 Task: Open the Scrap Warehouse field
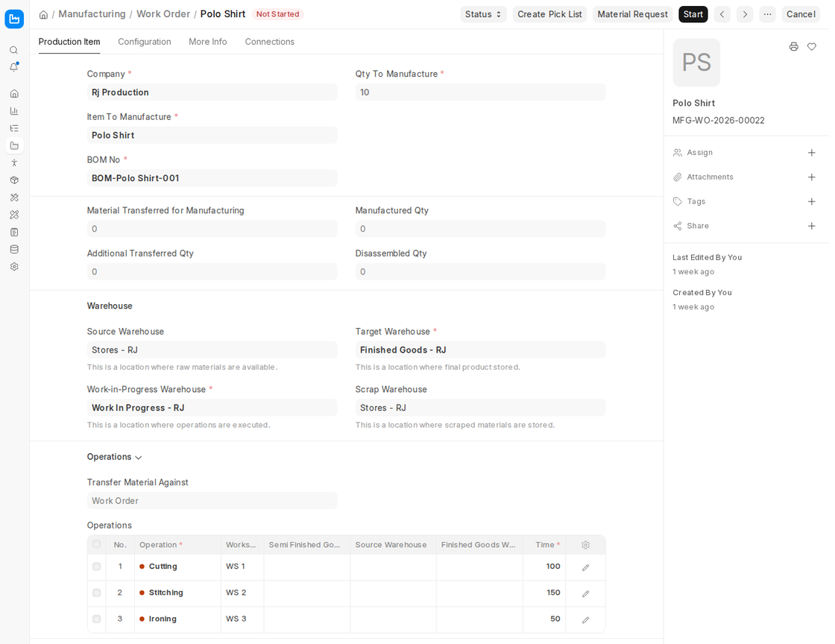tap(480, 408)
